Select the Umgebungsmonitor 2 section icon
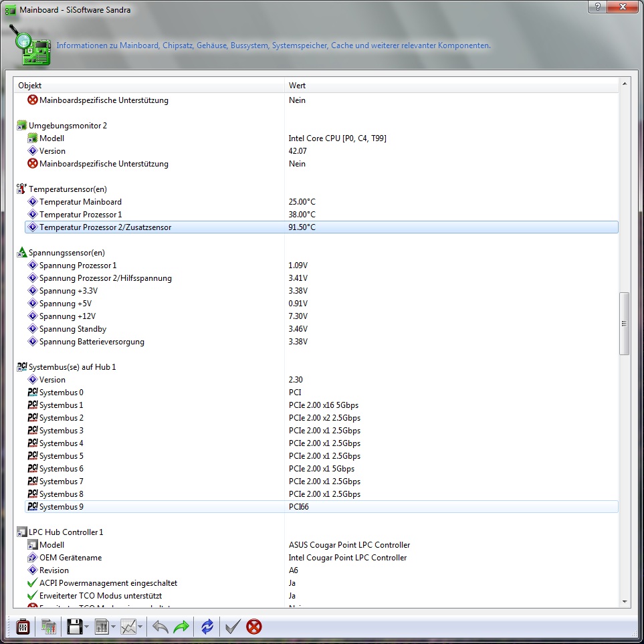Image resolution: width=644 pixels, height=644 pixels. (x=21, y=126)
